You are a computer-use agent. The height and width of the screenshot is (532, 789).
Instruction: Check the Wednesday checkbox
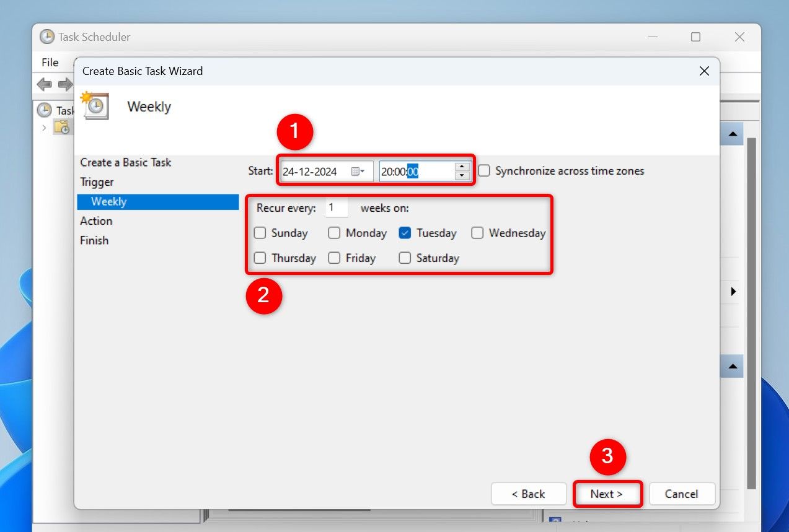click(477, 233)
